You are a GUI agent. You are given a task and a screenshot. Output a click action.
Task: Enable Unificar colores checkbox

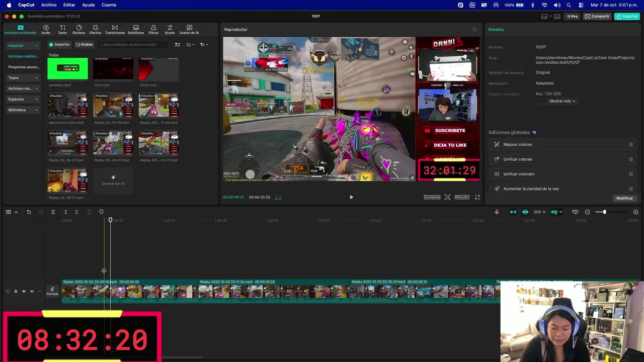631,159
